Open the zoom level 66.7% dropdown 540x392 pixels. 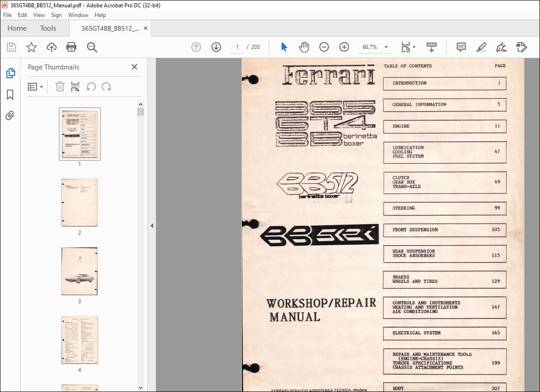pos(386,47)
